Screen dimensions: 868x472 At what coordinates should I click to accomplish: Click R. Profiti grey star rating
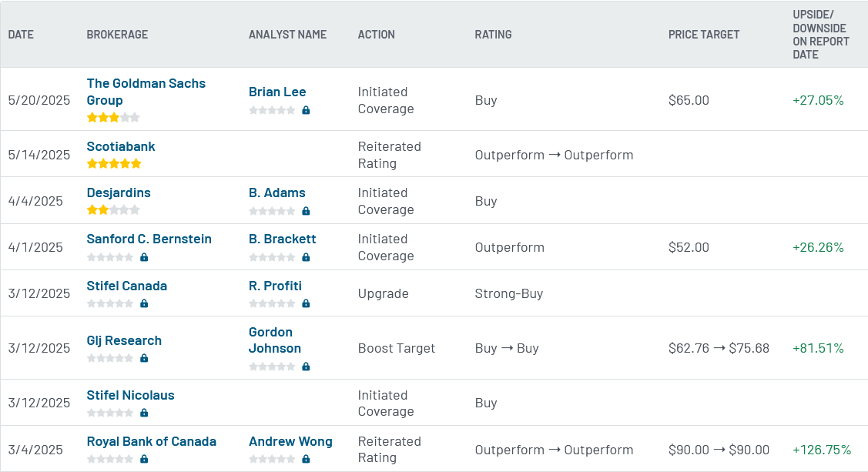(272, 303)
